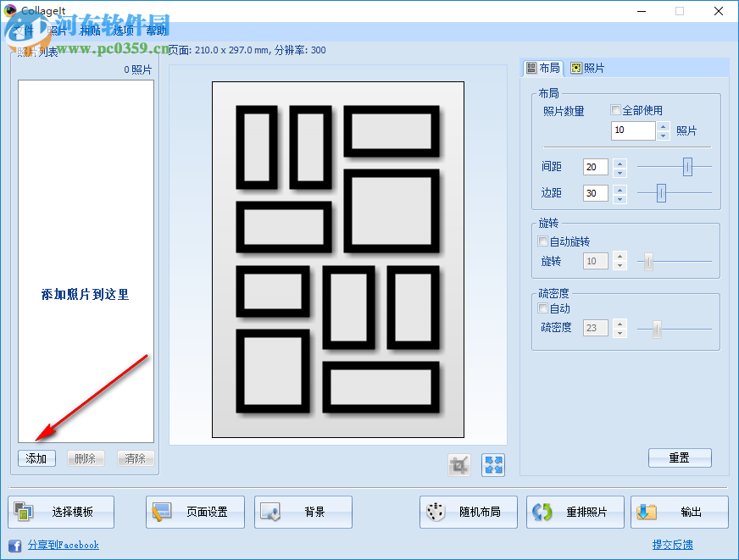Open the 选择模板 template chooser
739x560 pixels.
59,512
